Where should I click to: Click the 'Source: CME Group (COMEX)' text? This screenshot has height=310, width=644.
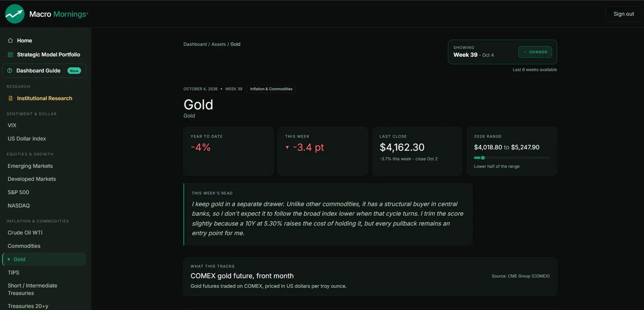click(x=520, y=276)
